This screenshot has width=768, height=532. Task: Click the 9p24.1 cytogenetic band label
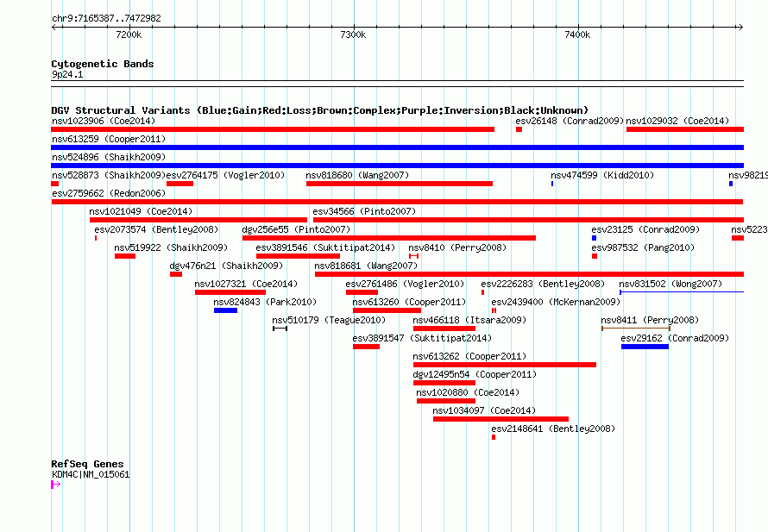[67, 74]
